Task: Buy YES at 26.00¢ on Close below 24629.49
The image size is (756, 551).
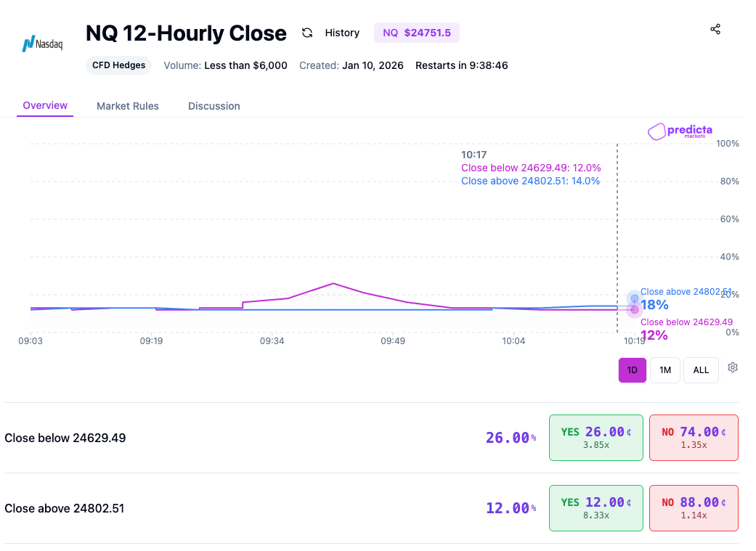Action: point(596,437)
